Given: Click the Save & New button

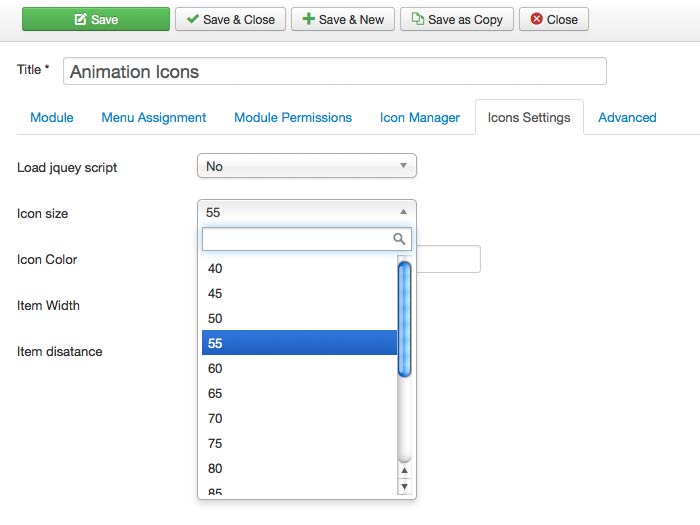Looking at the screenshot, I should [x=342, y=19].
